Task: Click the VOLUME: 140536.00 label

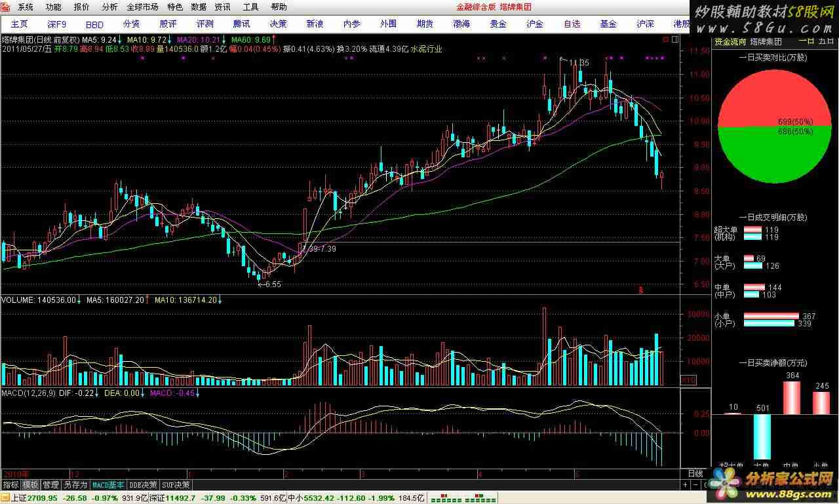Action: [x=39, y=300]
